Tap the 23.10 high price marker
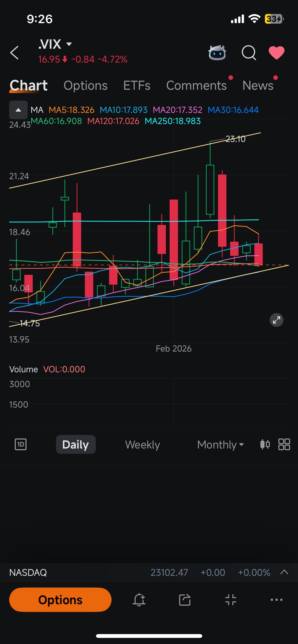The width and height of the screenshot is (298, 644). pos(235,139)
